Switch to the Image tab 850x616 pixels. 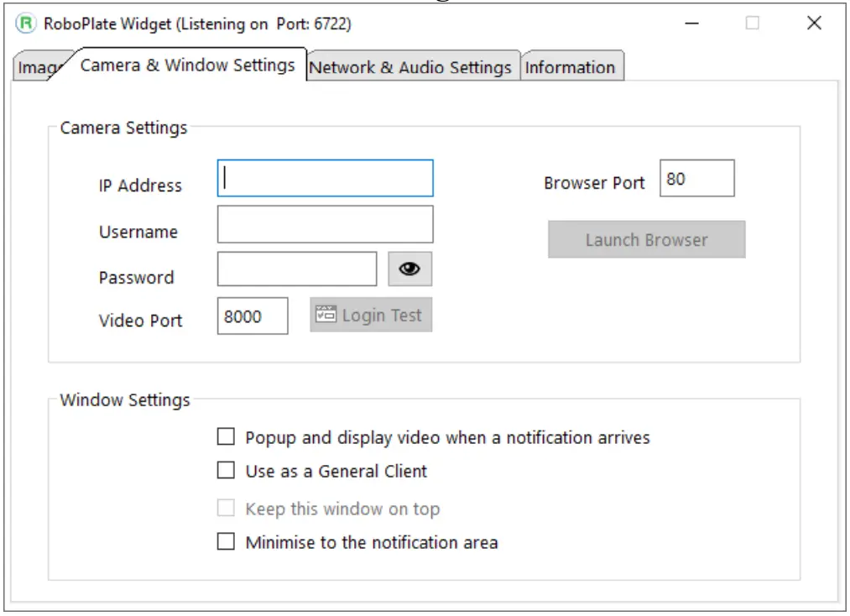(38, 67)
